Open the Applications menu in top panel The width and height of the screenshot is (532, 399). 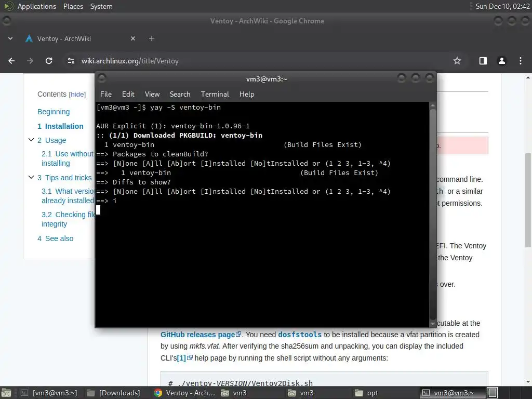tap(37, 6)
